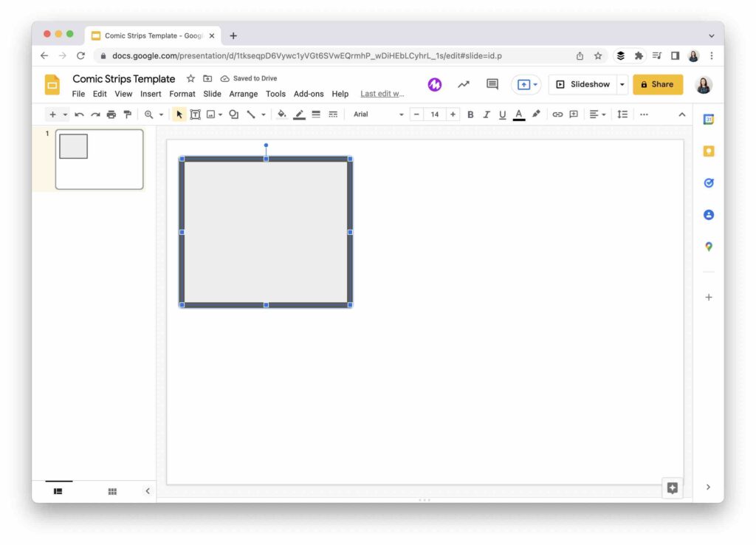This screenshot has width=756, height=545.
Task: Apply Paint format with the format painter
Action: click(x=127, y=114)
